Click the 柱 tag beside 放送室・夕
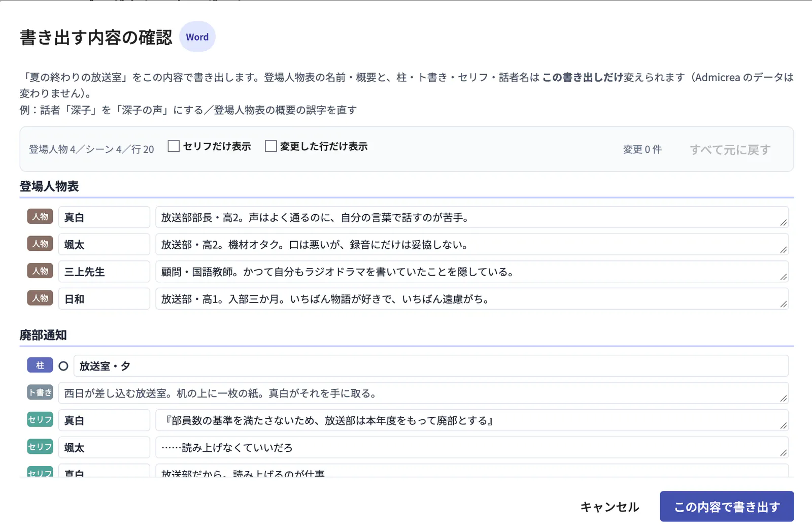 [40, 366]
